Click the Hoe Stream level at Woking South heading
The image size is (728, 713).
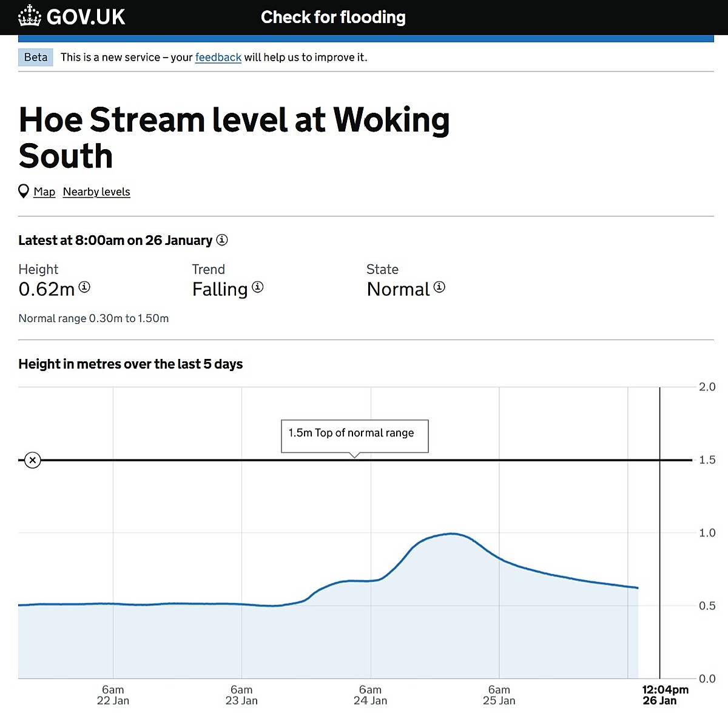(234, 138)
